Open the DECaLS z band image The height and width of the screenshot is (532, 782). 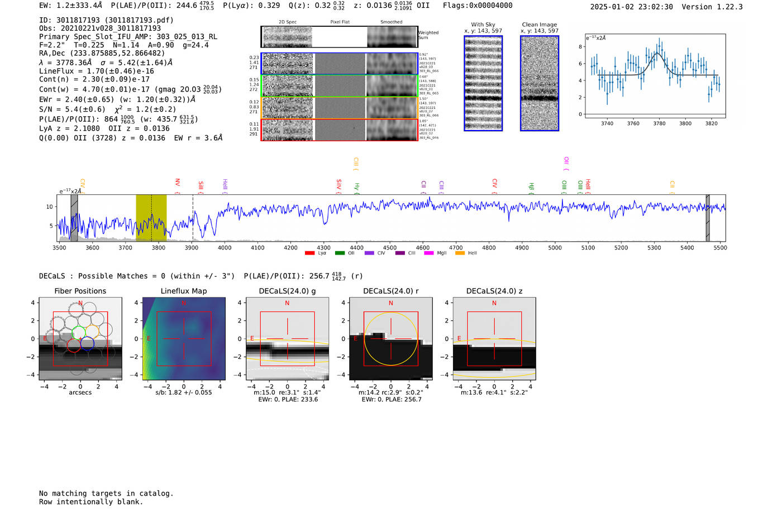[494, 339]
